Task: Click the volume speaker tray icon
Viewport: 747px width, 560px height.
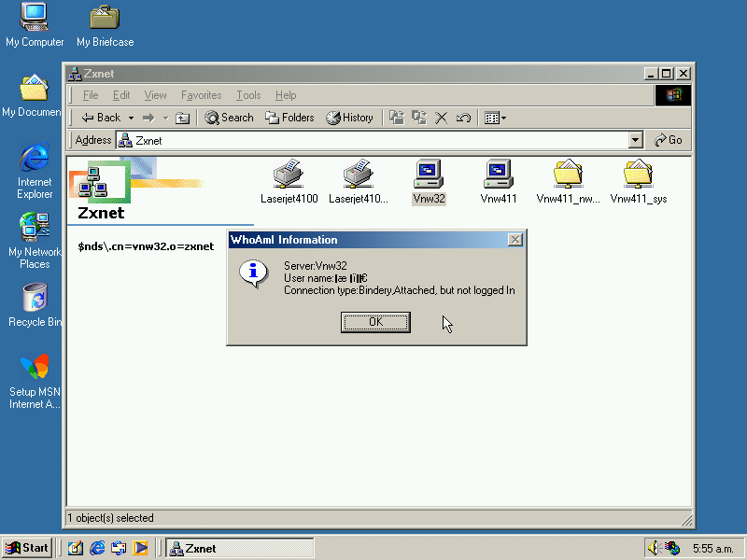Action: (x=655, y=549)
